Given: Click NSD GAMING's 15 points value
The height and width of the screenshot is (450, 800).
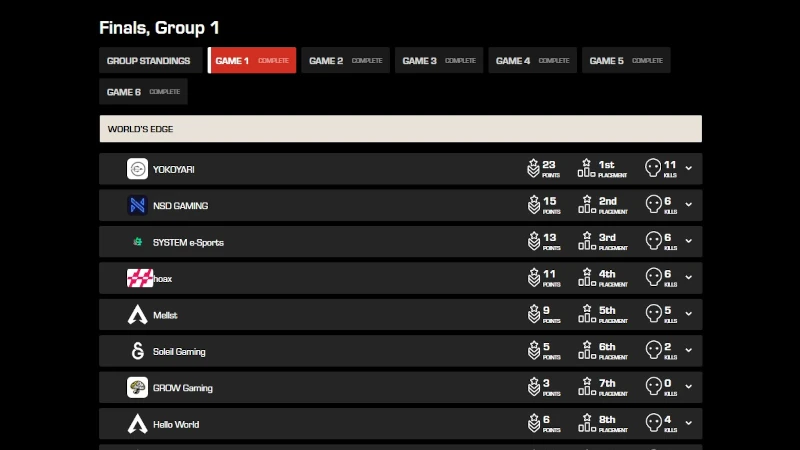Looking at the screenshot, I should pos(549,201).
